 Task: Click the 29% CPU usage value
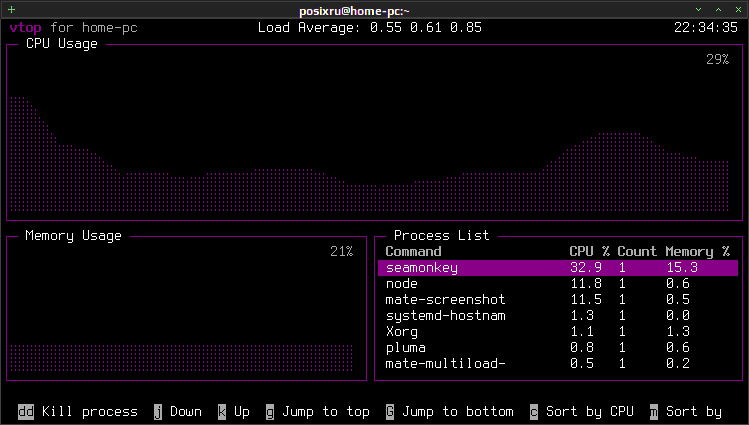tap(717, 60)
